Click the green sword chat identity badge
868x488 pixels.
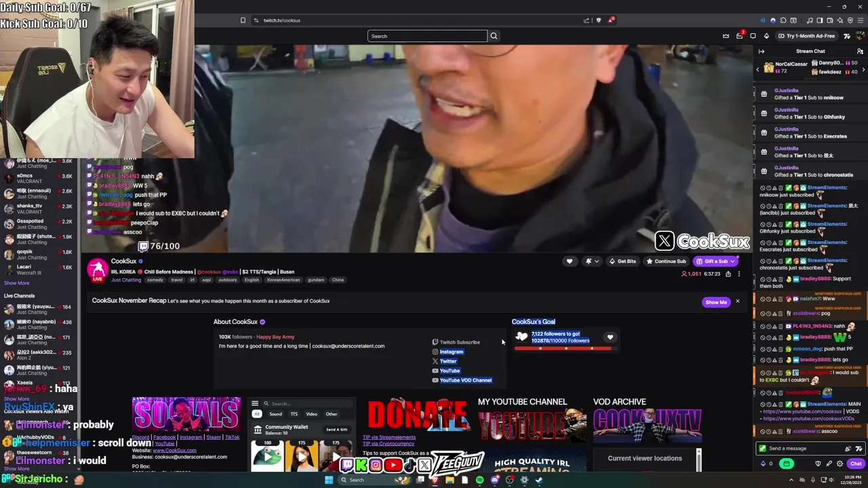coord(762,449)
